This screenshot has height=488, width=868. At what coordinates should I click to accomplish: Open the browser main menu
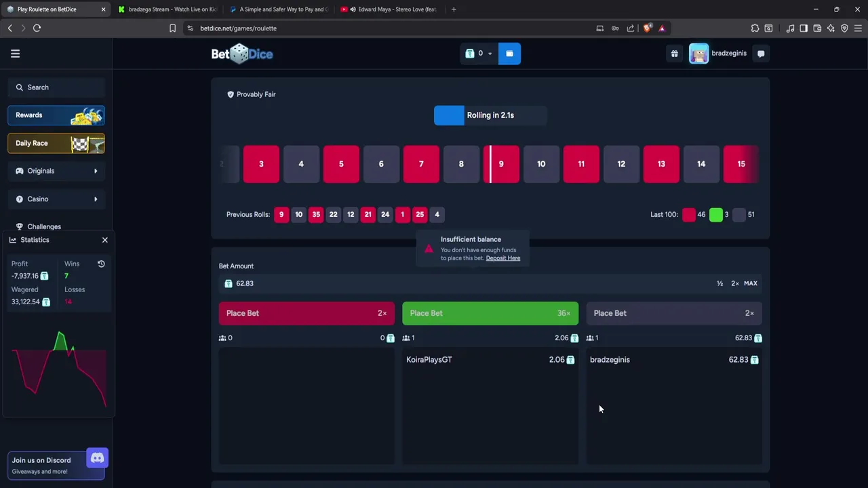point(858,28)
